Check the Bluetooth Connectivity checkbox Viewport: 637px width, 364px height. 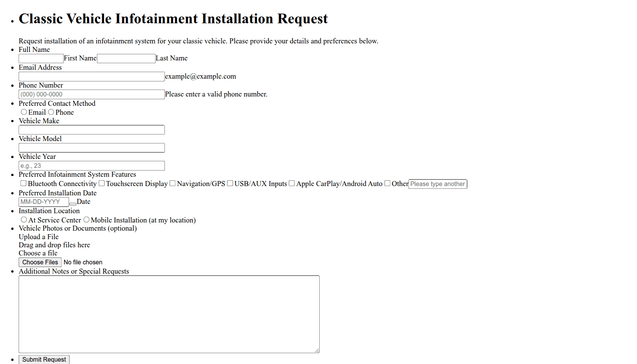pos(24,183)
